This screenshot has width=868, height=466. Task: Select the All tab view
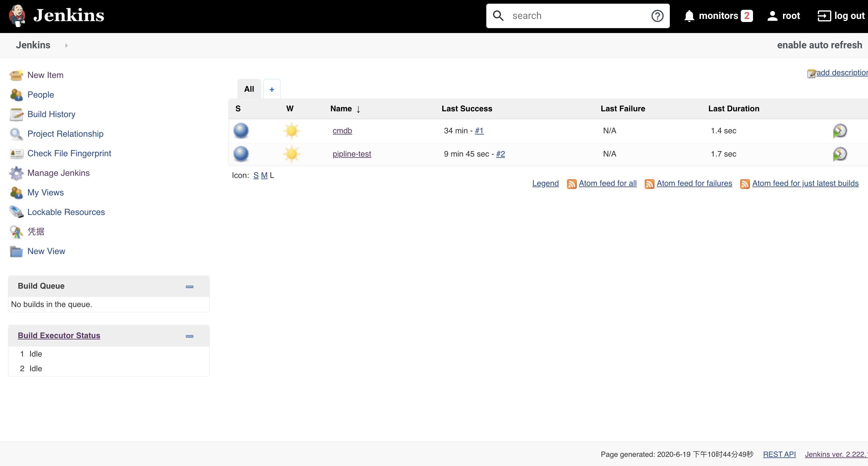249,89
